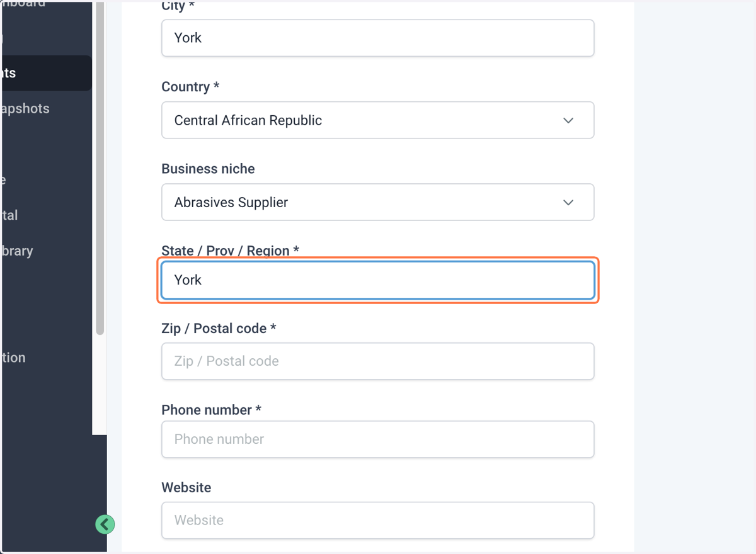
Task: Select the highlighted active sidebar item
Action: click(x=45, y=73)
